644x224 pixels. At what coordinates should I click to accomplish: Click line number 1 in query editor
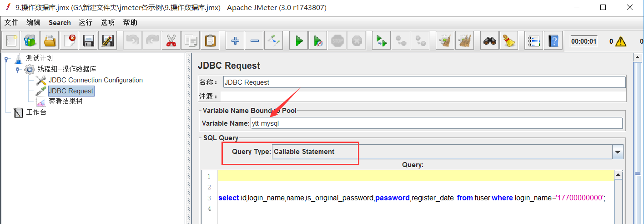209,176
